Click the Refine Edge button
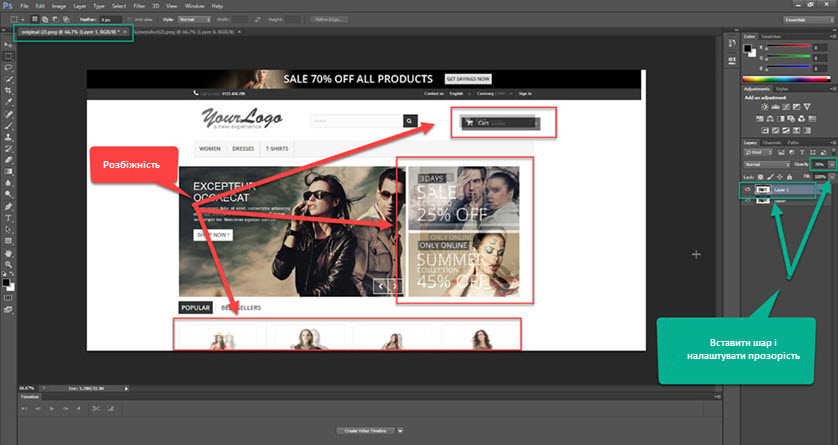This screenshot has width=838, height=445. tap(329, 19)
